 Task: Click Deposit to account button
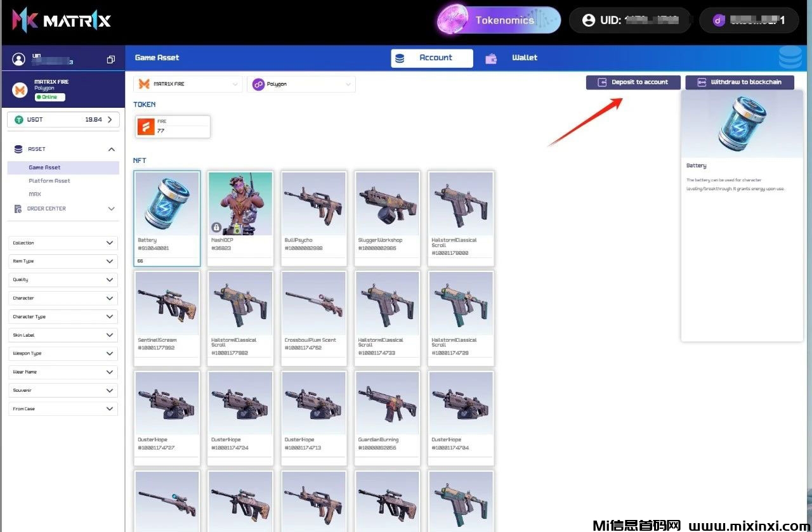coord(633,82)
